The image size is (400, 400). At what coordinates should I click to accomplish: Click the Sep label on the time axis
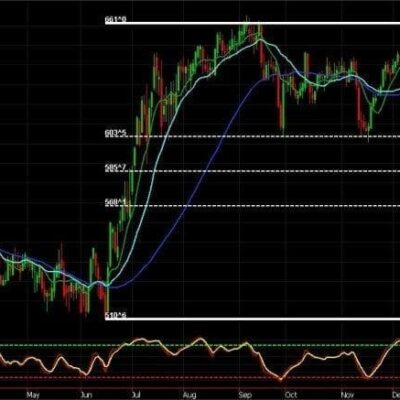click(245, 395)
